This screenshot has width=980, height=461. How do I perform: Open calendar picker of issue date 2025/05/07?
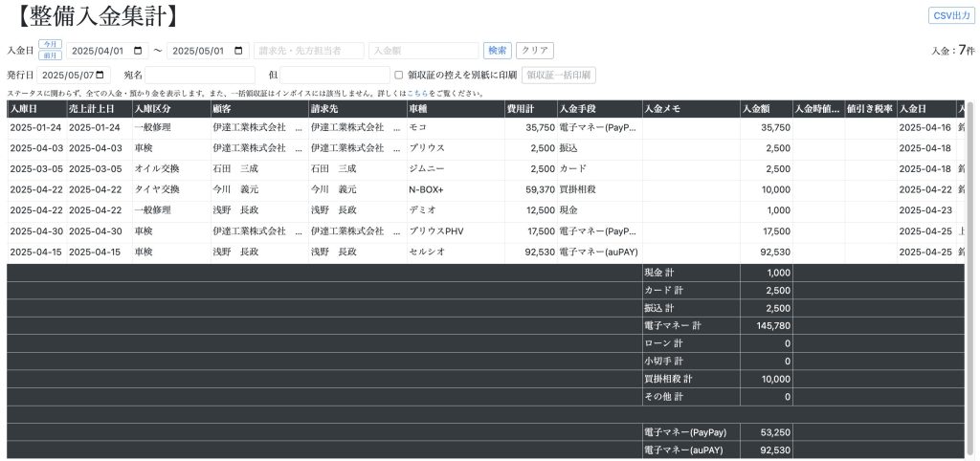tap(100, 75)
